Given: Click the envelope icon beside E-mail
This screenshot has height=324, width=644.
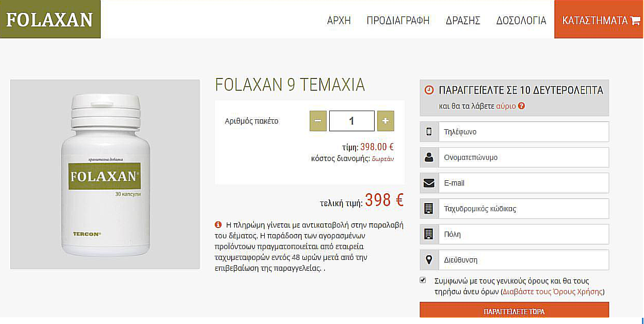Looking at the screenshot, I should click(429, 183).
